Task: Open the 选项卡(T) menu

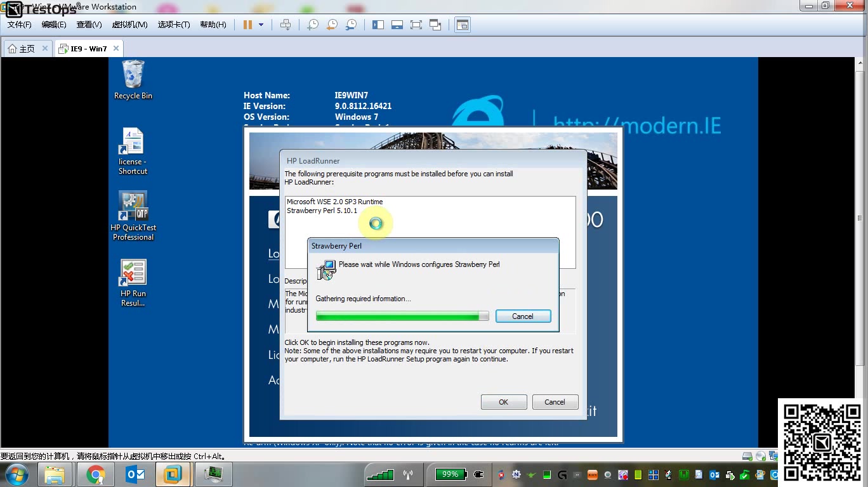Action: [174, 25]
